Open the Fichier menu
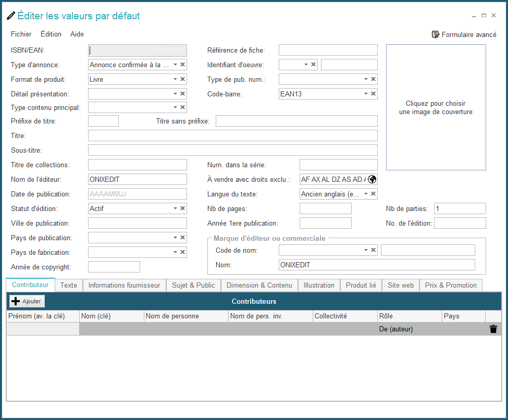Screen dimensions: 508x420 21,34
